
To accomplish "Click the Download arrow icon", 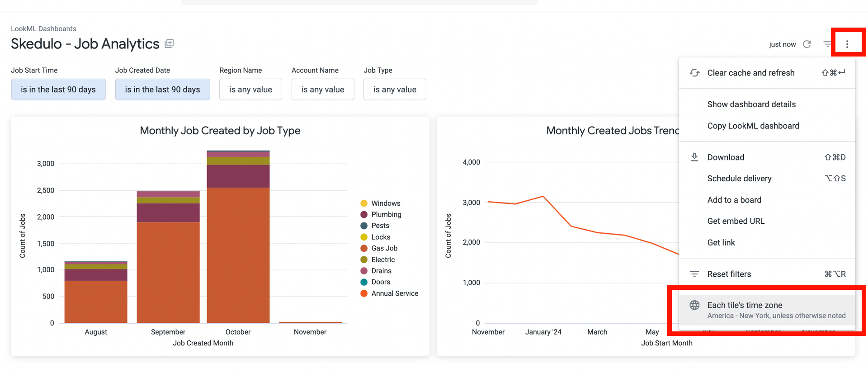I will pos(694,157).
